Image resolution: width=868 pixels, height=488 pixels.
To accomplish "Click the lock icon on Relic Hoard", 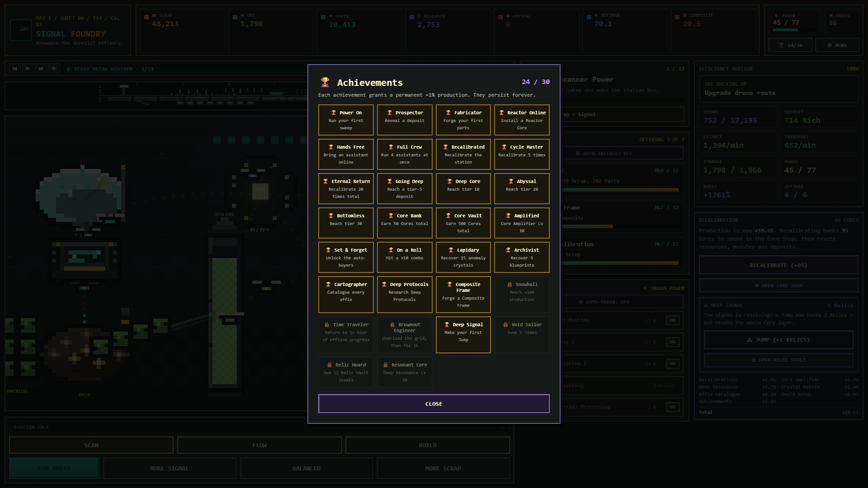I will click(x=329, y=365).
